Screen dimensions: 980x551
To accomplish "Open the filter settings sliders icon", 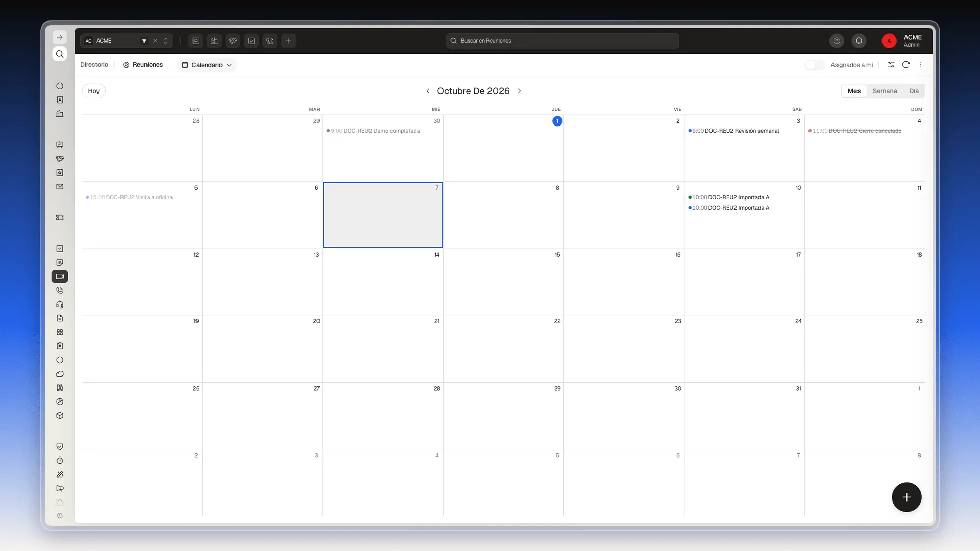I will (891, 65).
